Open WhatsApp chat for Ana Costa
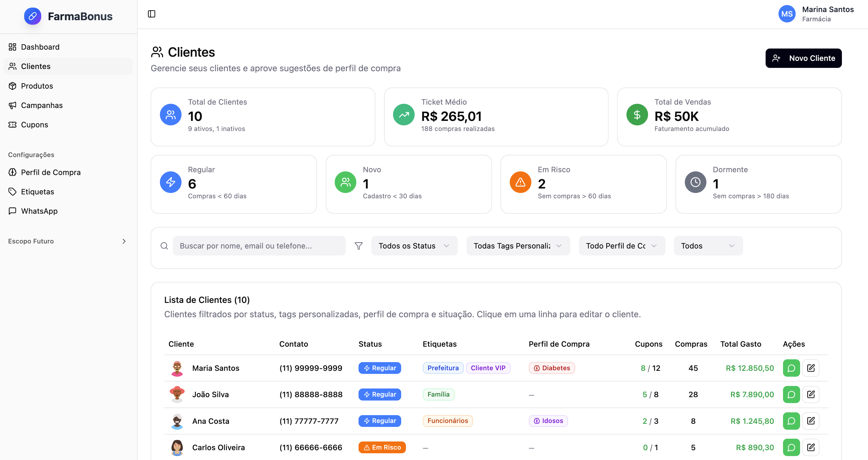This screenshot has width=868, height=460. pos(791,421)
